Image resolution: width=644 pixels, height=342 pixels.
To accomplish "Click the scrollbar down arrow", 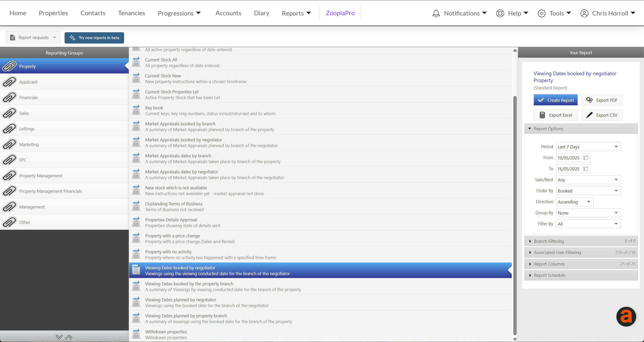I will (x=515, y=339).
